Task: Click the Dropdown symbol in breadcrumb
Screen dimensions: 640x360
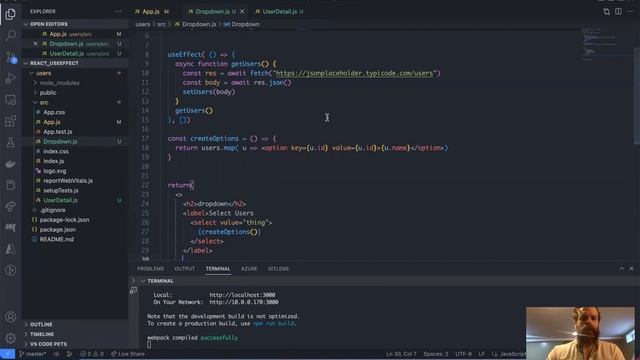Action: coord(241,24)
